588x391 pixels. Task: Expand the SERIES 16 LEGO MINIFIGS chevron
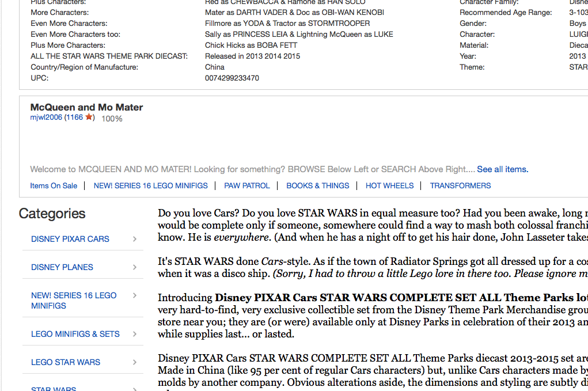135,295
